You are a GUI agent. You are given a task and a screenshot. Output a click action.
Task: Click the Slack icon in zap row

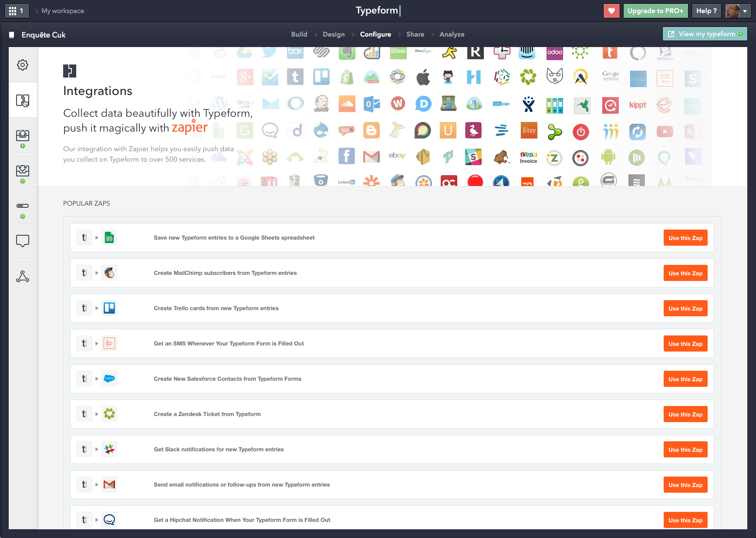coord(109,450)
